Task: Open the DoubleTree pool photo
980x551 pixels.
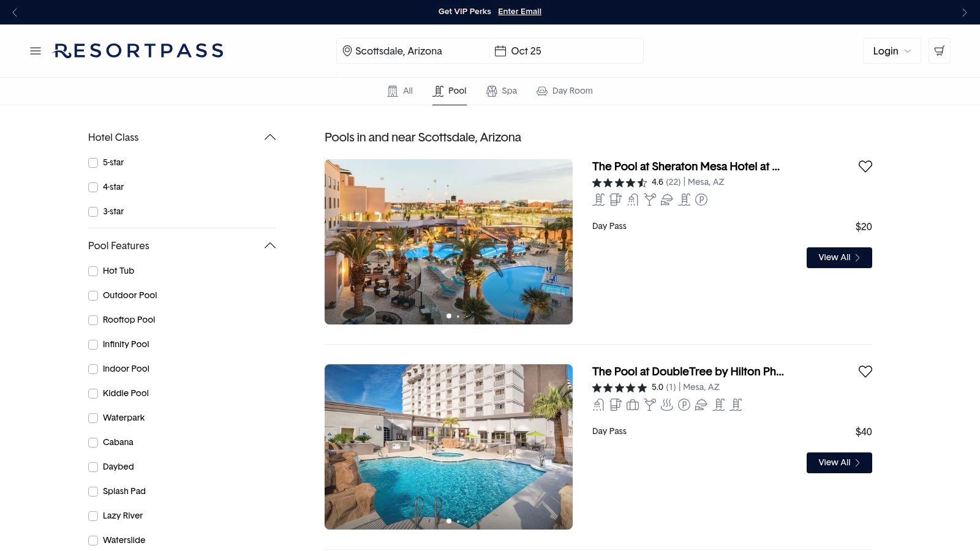Action: coord(448,447)
